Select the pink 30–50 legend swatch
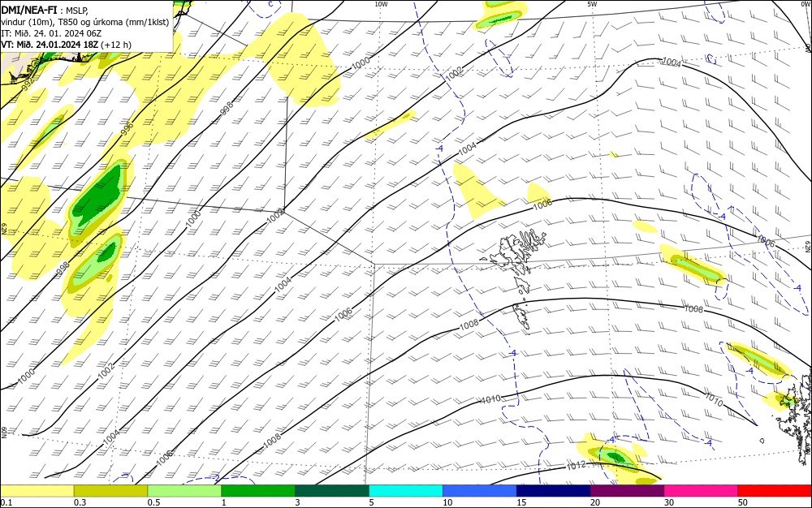 (702, 491)
